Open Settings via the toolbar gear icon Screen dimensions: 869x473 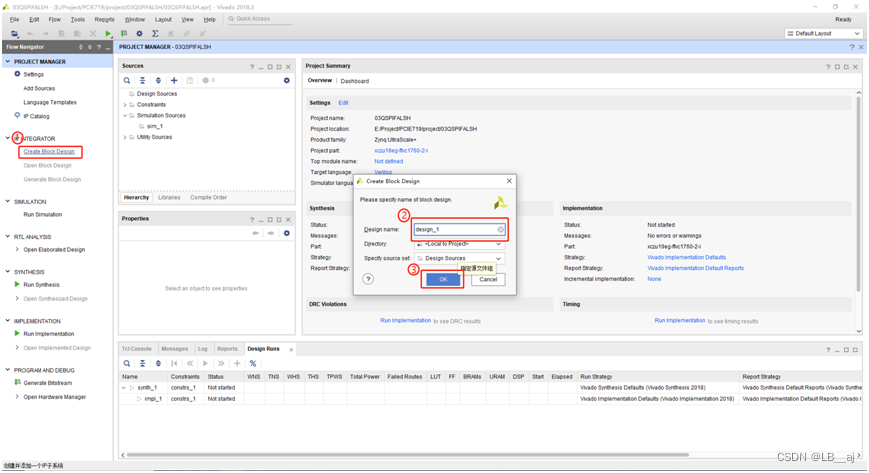pyautogui.click(x=140, y=34)
